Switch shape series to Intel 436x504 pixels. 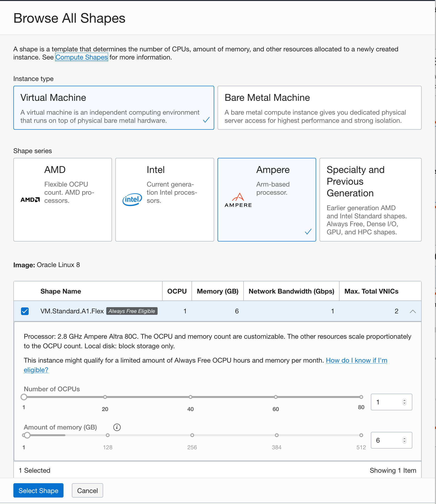pos(165,199)
